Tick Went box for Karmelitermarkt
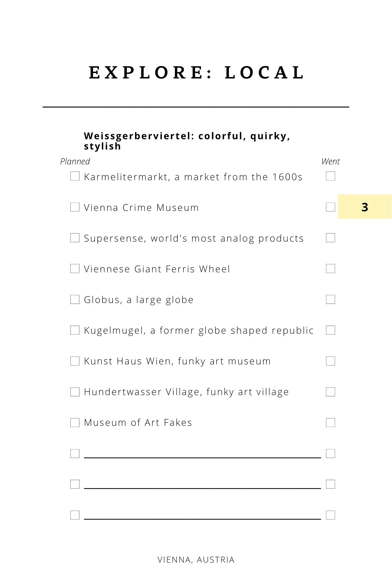 [331, 176]
